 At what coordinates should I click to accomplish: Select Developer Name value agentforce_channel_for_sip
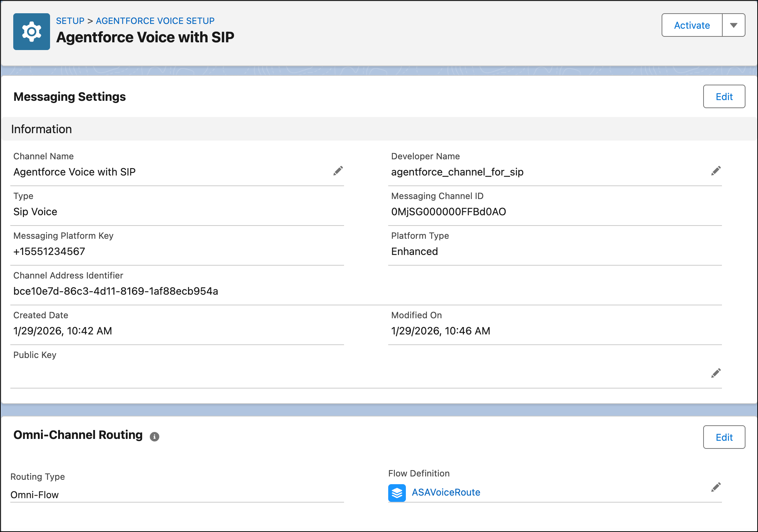(457, 172)
